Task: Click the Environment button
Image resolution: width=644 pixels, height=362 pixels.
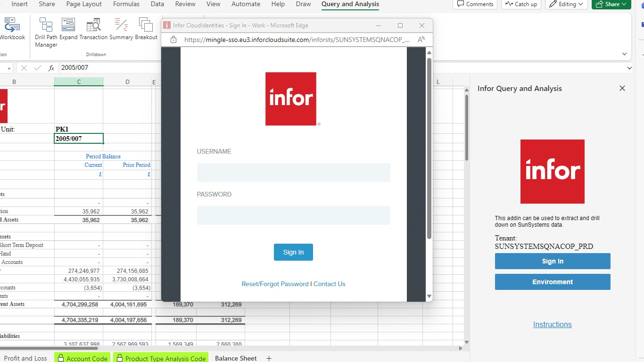Action: tap(553, 282)
